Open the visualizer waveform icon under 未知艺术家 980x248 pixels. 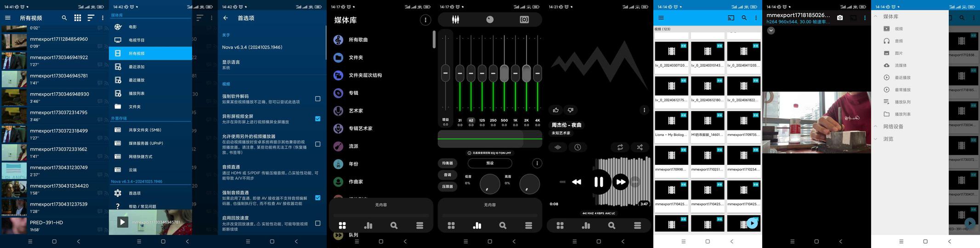click(x=557, y=147)
